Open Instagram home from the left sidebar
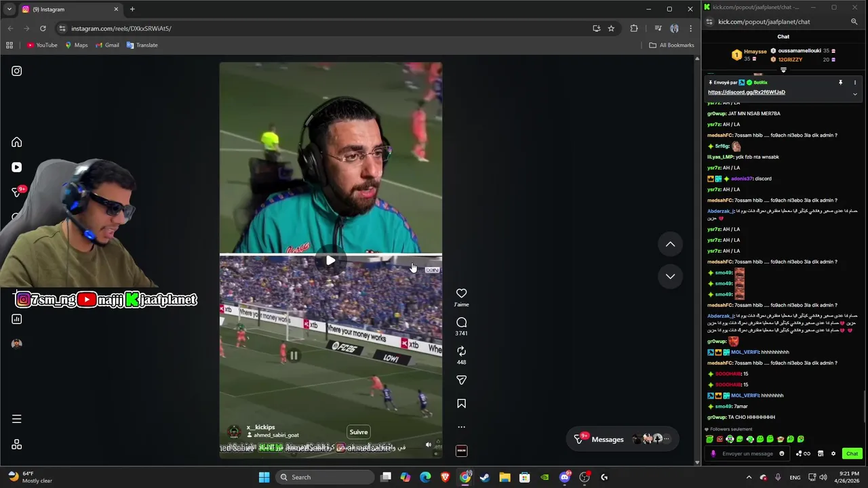The height and width of the screenshot is (488, 868). [x=16, y=142]
